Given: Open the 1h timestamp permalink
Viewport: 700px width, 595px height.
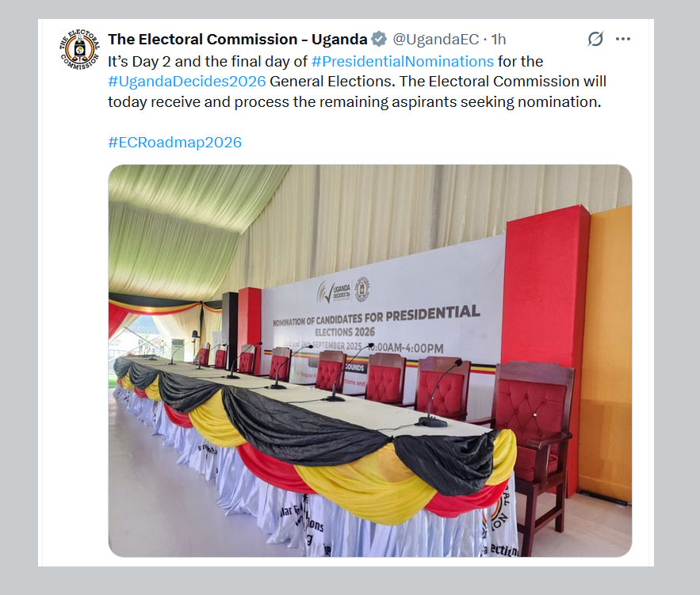Looking at the screenshot, I should click(x=499, y=40).
